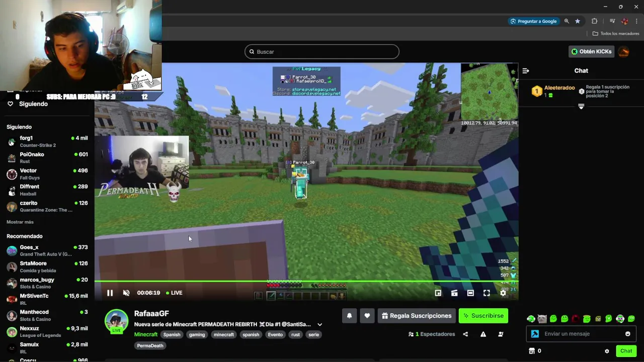Insert the red emote from quick emotes
Image resolution: width=644 pixels, height=362 pixels.
(x=576, y=319)
